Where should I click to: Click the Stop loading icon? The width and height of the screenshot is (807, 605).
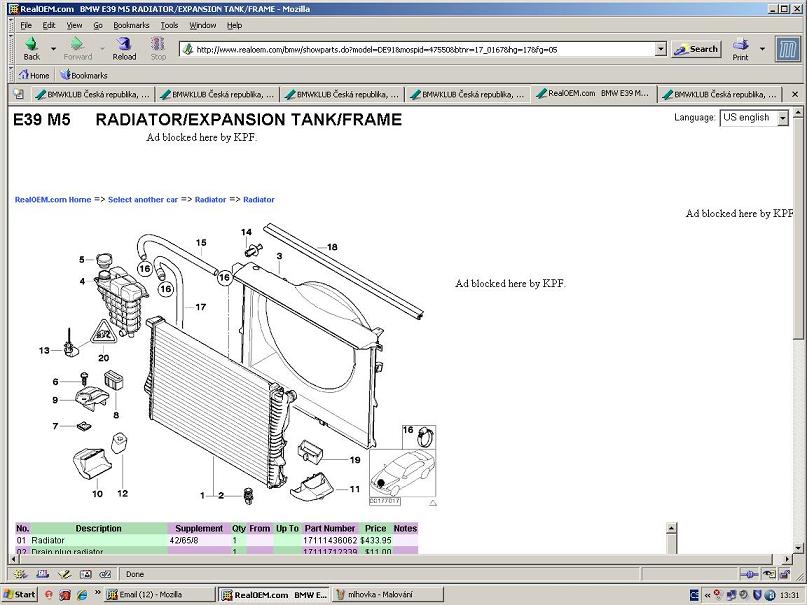[158, 44]
